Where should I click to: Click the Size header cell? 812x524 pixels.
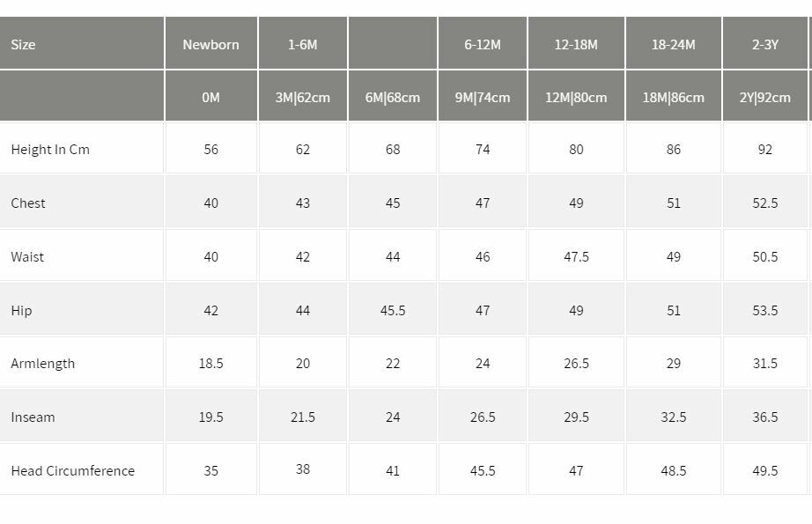[x=24, y=44]
